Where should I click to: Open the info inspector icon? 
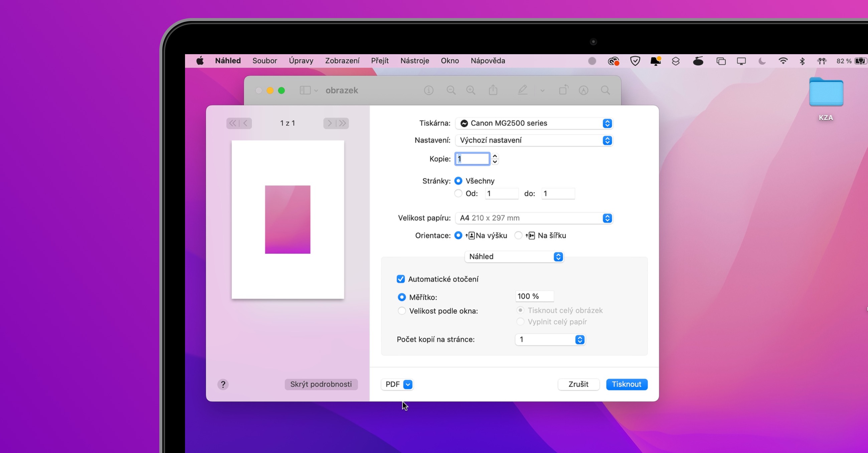[428, 90]
